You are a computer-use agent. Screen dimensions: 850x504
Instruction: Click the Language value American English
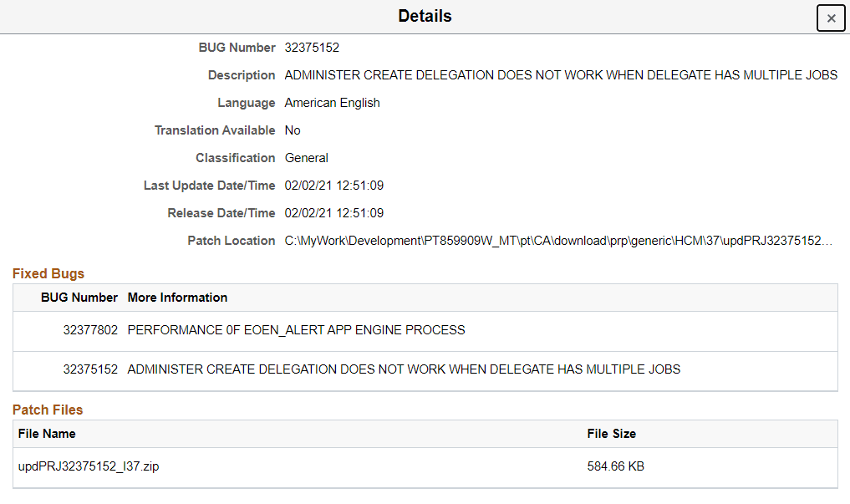[x=332, y=103]
